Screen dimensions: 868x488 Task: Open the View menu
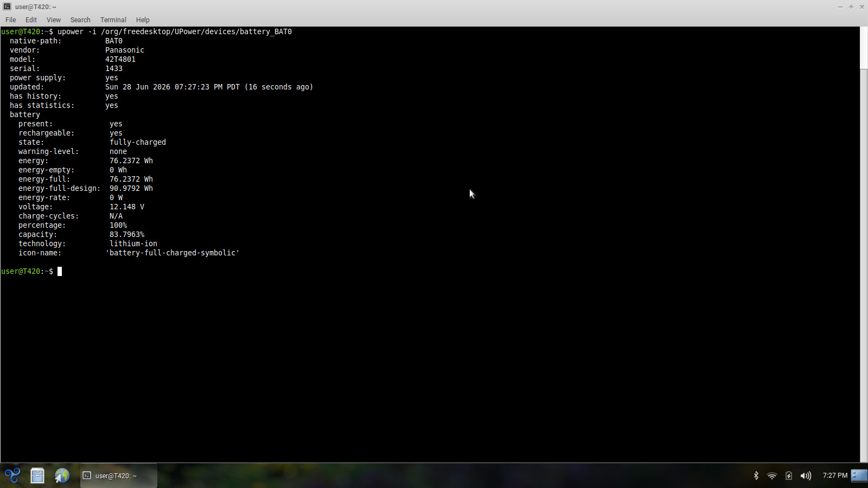53,20
